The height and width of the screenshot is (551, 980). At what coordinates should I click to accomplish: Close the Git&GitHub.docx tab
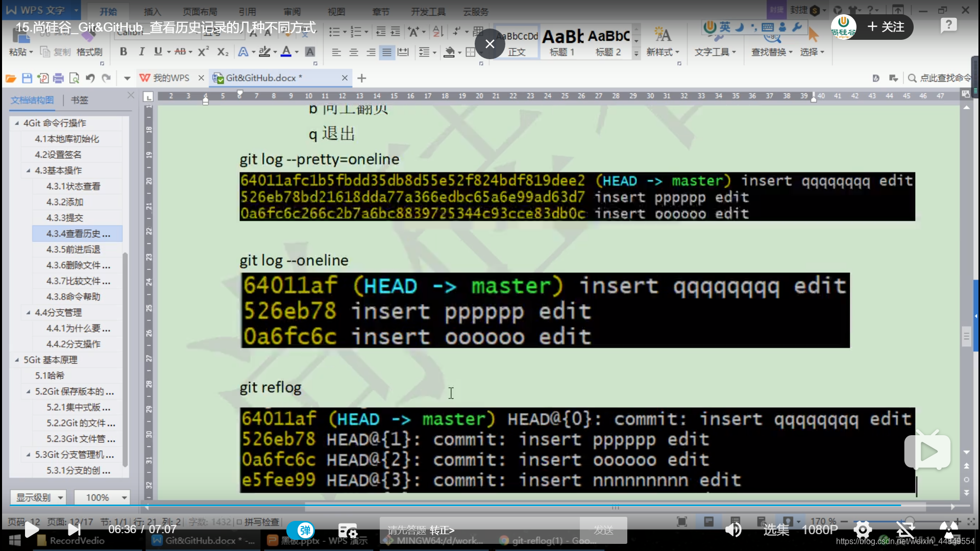[x=345, y=78]
